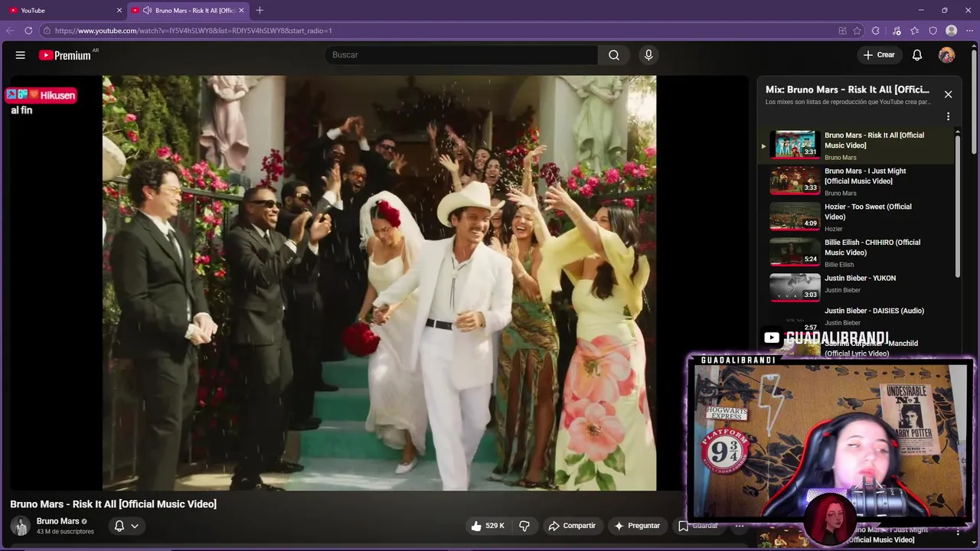Open the media control music icon

coord(897,31)
